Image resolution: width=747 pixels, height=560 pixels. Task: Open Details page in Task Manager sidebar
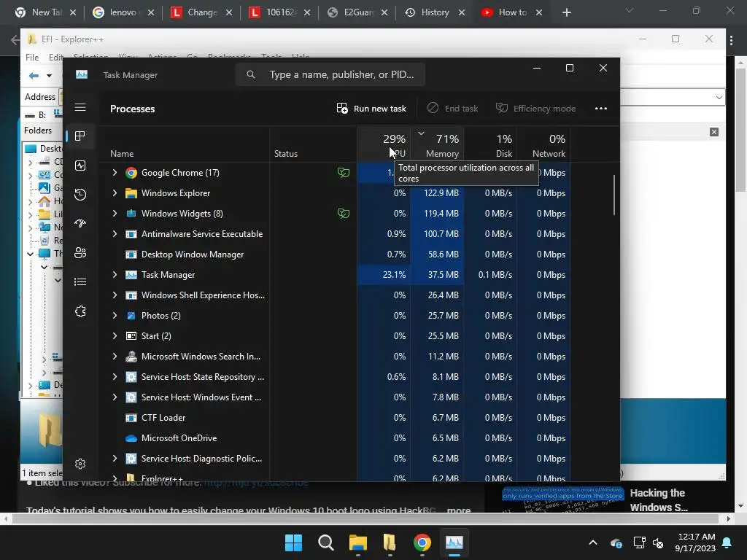pyautogui.click(x=80, y=282)
